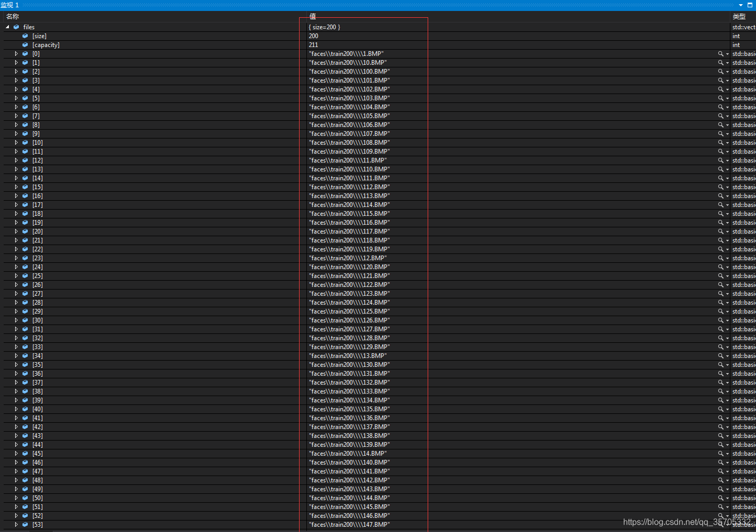Viewport: 756px width, 532px height.
Task: Click the cube icon beside element [30]
Action: coord(25,320)
